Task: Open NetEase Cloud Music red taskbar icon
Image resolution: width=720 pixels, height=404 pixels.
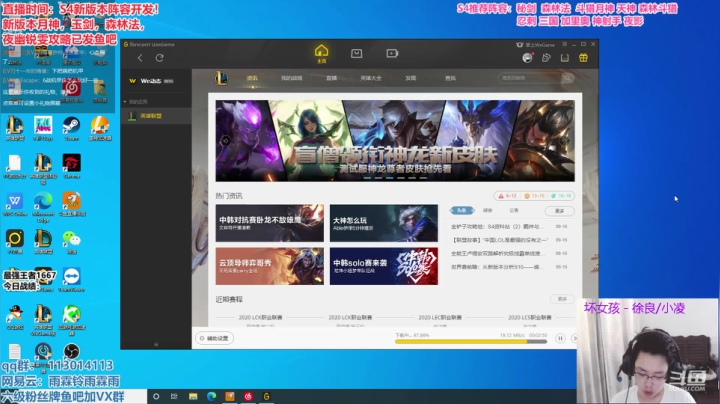Action: click(x=248, y=396)
